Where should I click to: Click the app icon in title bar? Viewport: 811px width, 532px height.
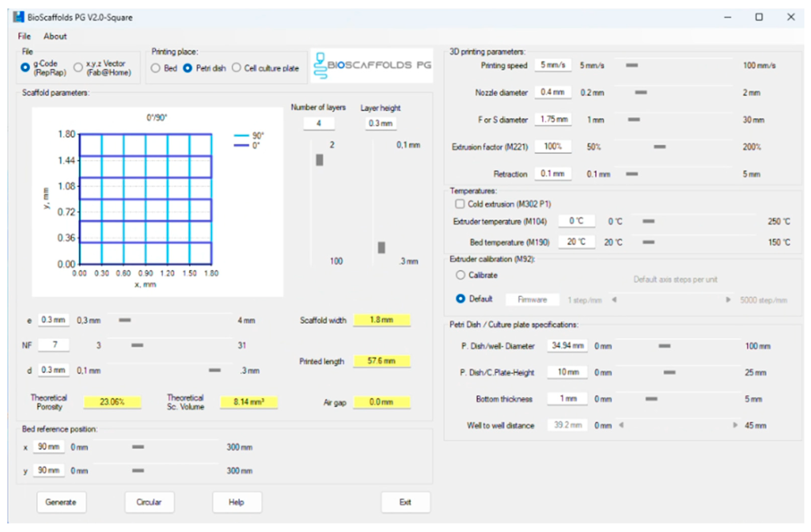click(18, 17)
